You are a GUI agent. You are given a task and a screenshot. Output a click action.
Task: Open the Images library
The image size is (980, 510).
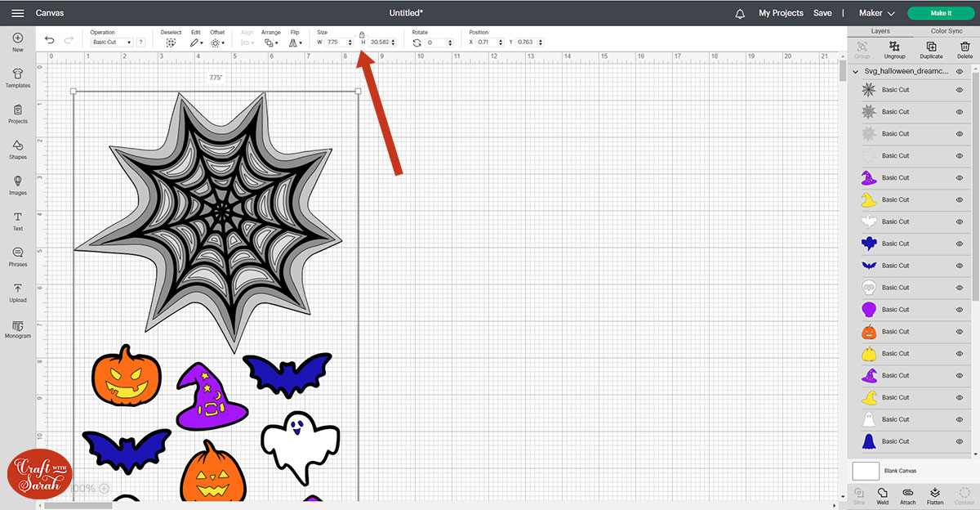[18, 186]
